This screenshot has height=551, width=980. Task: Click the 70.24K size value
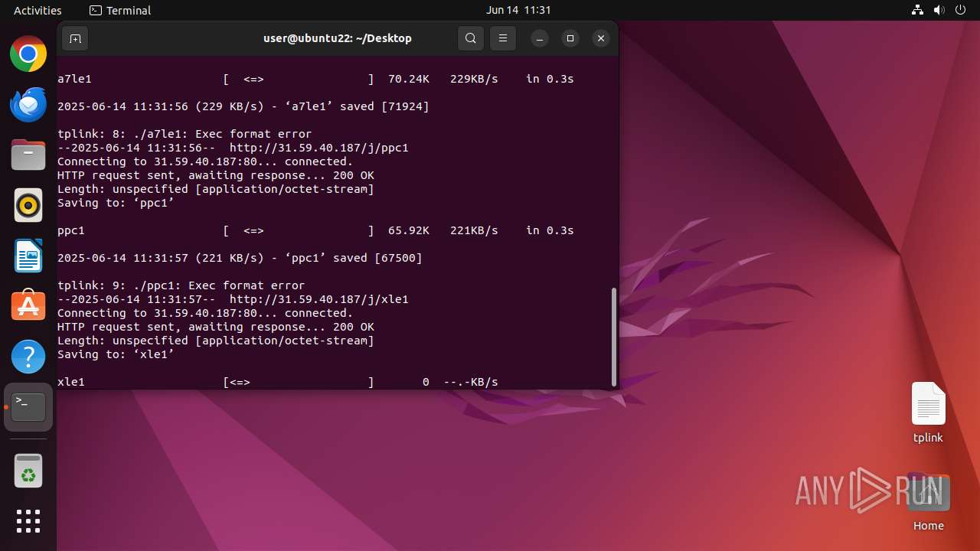pyautogui.click(x=409, y=79)
